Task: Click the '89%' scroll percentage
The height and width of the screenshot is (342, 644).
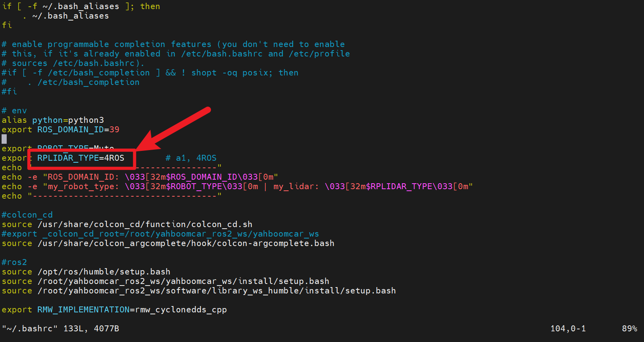Action: click(x=629, y=329)
